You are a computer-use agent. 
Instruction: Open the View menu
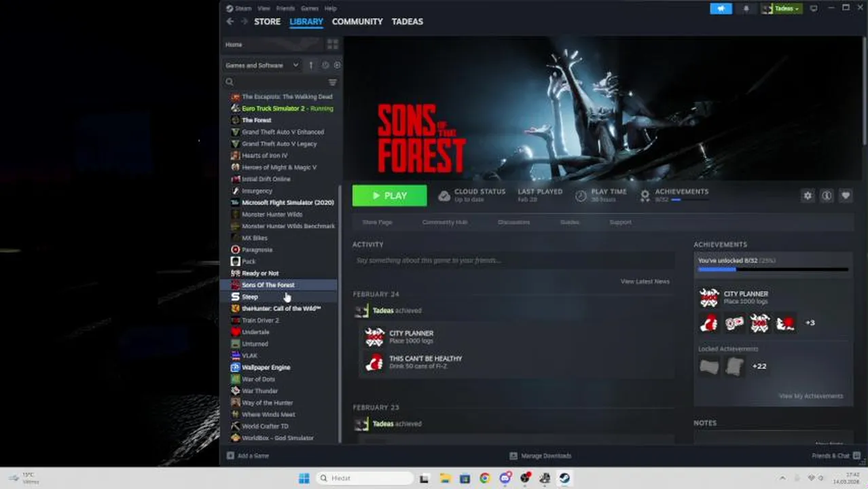click(x=264, y=8)
